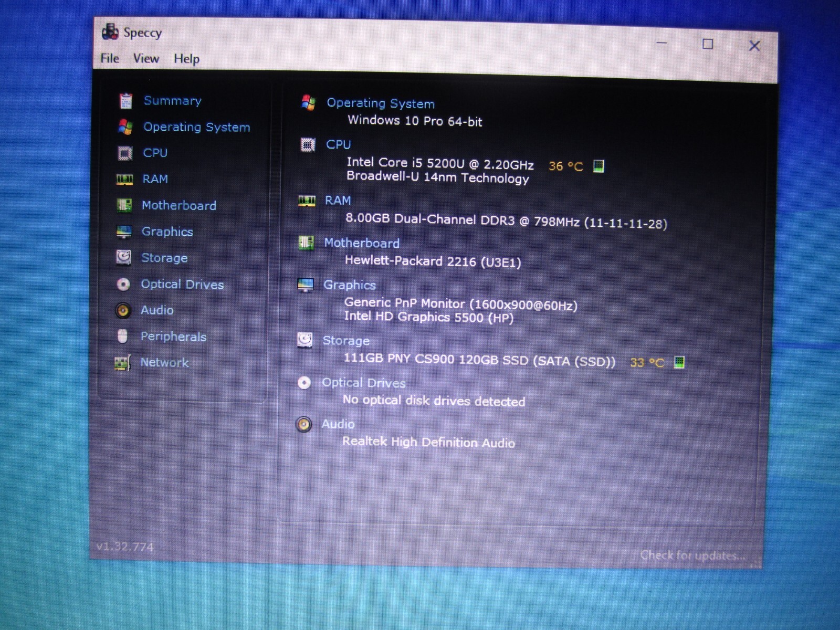Click the Audio speaker icon in summary pane

304,424
